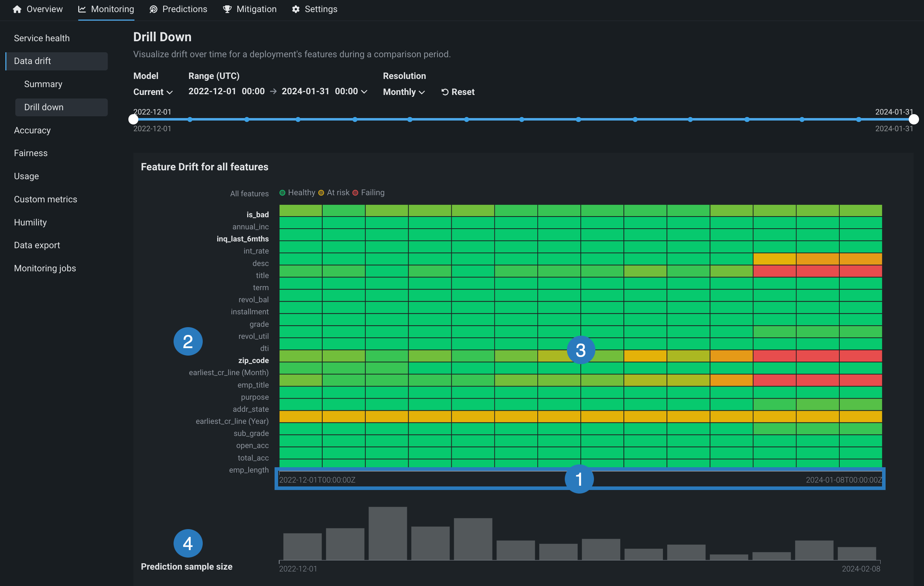This screenshot has width=924, height=586.
Task: Click the zip_code feature label
Action: pos(253,360)
